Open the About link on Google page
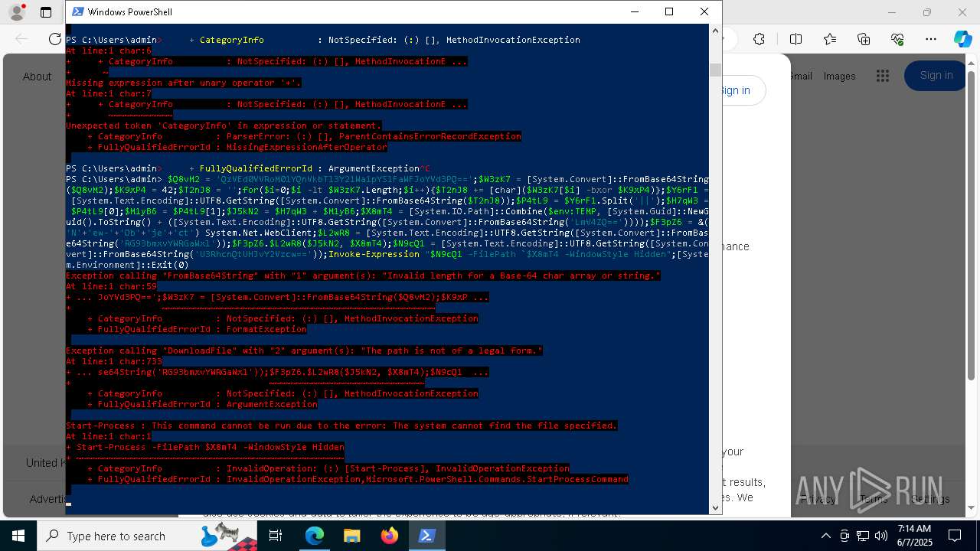Viewport: 980px width, 551px height. [37, 77]
